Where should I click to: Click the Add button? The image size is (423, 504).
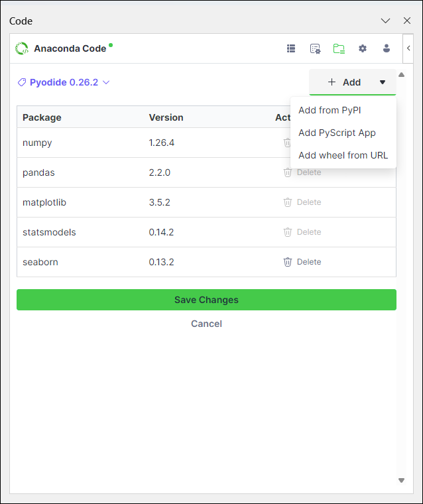344,82
